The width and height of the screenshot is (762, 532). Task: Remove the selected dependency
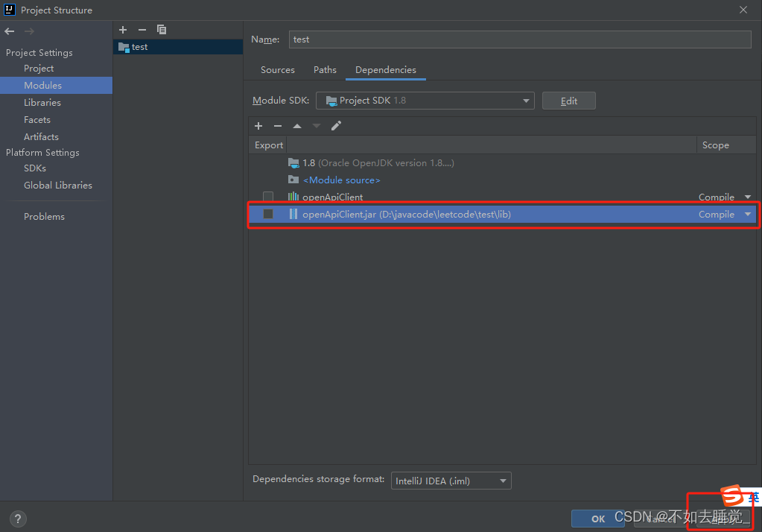278,126
